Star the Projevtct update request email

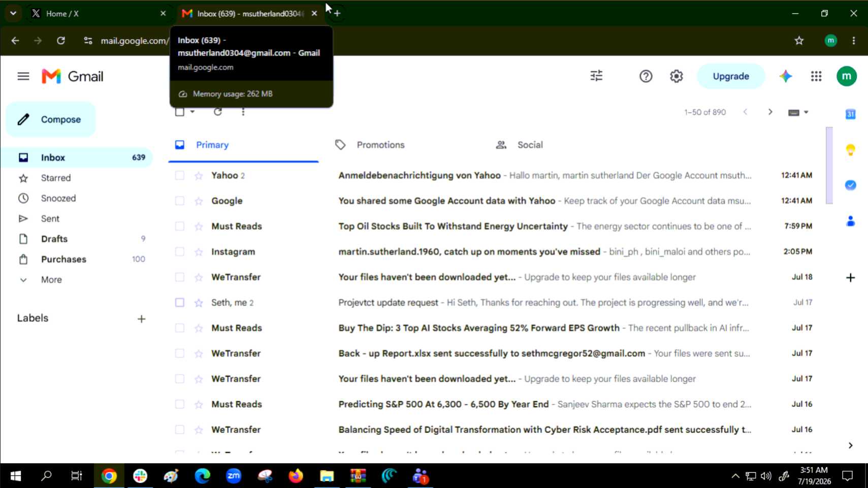tap(199, 303)
